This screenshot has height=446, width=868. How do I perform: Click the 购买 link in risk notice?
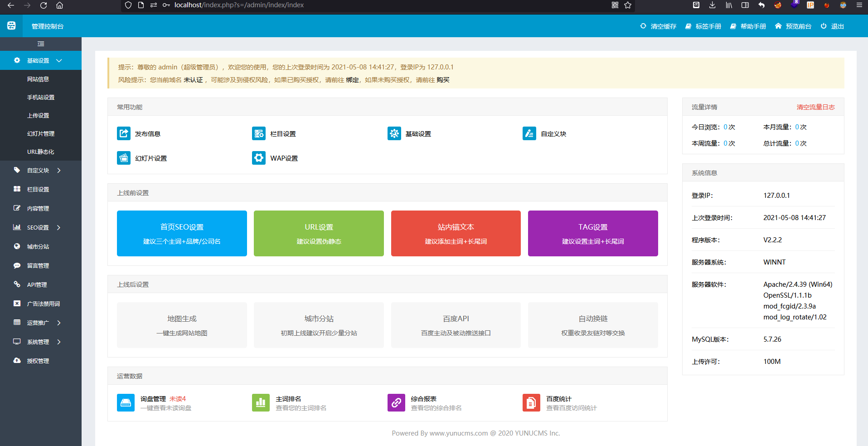tap(443, 80)
